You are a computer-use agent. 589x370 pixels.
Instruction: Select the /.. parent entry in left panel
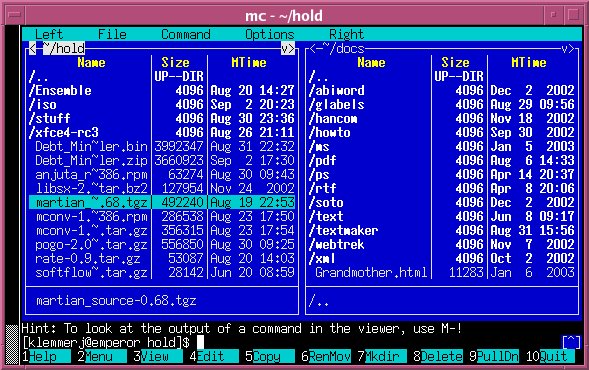[162, 77]
